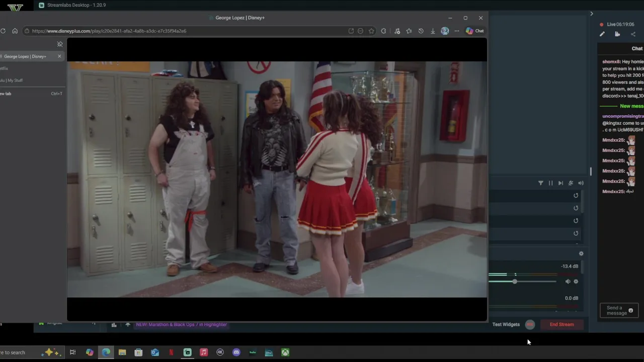Image resolution: width=644 pixels, height=362 pixels.
Task: Click the browser refresh icon
Action: [3, 31]
